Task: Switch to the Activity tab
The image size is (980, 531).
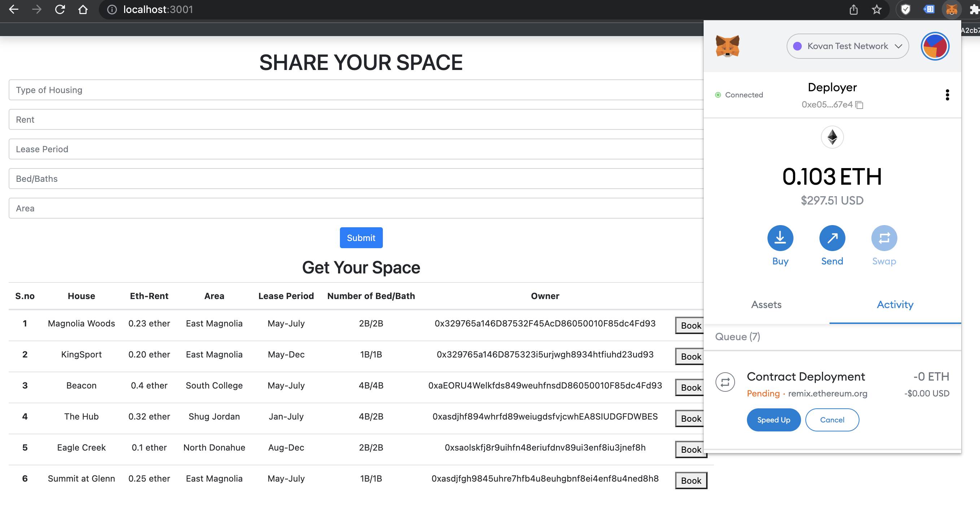Action: coord(895,304)
